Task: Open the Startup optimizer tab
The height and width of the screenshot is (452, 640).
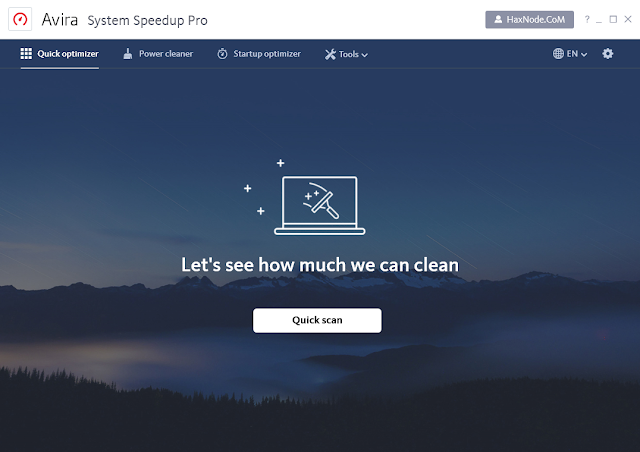Action: pos(259,54)
